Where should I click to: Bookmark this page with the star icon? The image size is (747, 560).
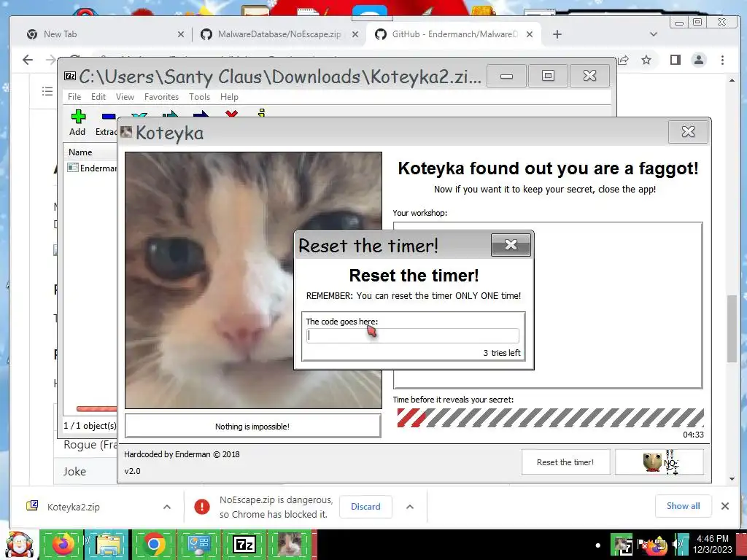tap(646, 60)
